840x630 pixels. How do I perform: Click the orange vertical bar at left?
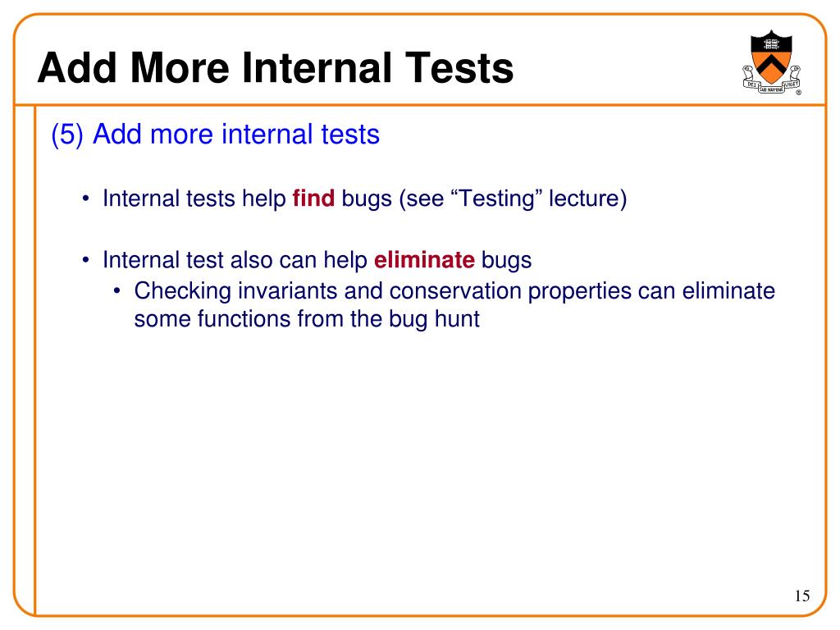pos(34,360)
